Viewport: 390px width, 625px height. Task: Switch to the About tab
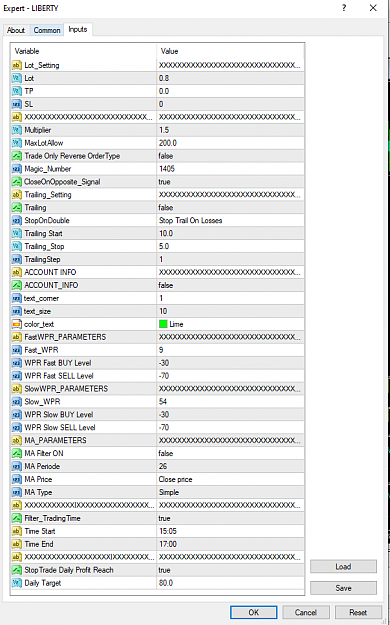coord(16,30)
